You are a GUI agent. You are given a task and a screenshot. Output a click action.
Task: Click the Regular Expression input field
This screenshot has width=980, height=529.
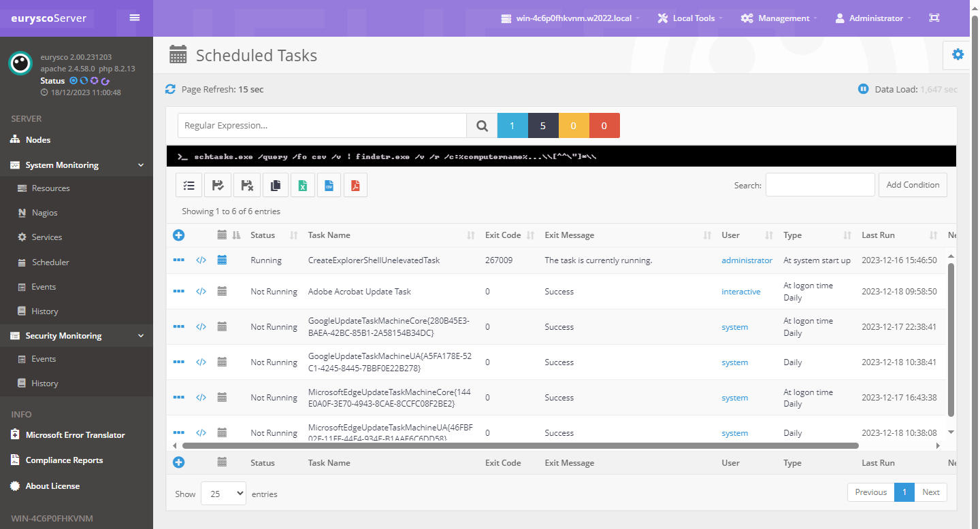(x=322, y=126)
